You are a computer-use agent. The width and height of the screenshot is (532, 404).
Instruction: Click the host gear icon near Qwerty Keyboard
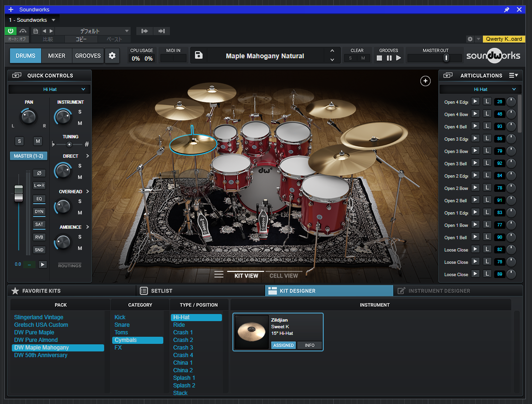[x=470, y=39]
